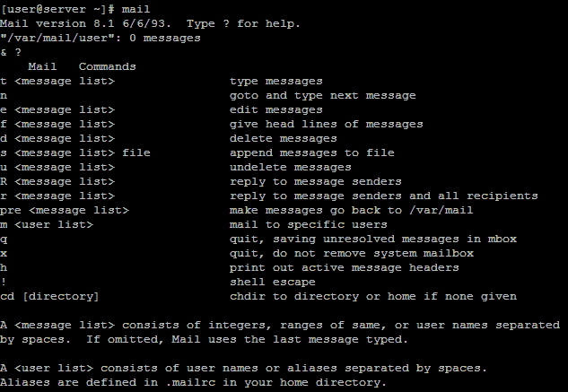Click the "edit messages" description
Viewport: 568px width, 392px height.
[275, 109]
